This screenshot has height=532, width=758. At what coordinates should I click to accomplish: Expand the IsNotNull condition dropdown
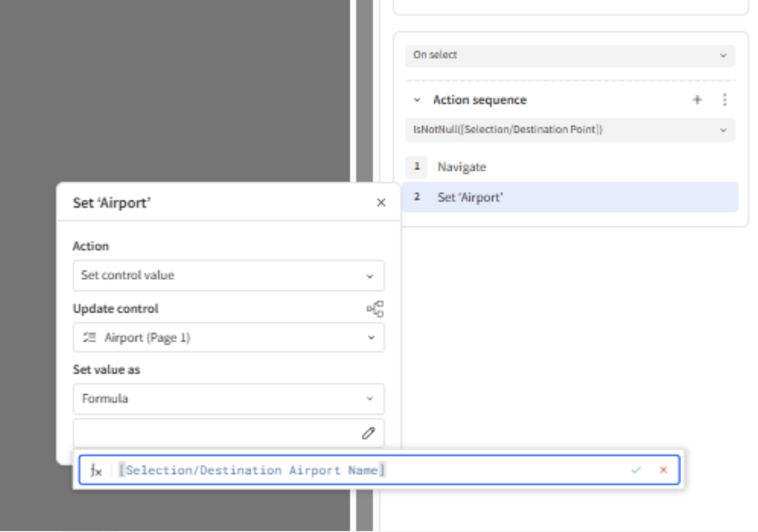(x=570, y=130)
